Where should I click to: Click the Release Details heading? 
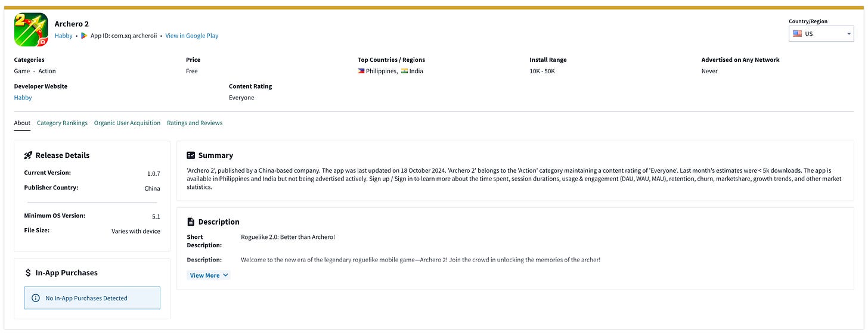63,155
